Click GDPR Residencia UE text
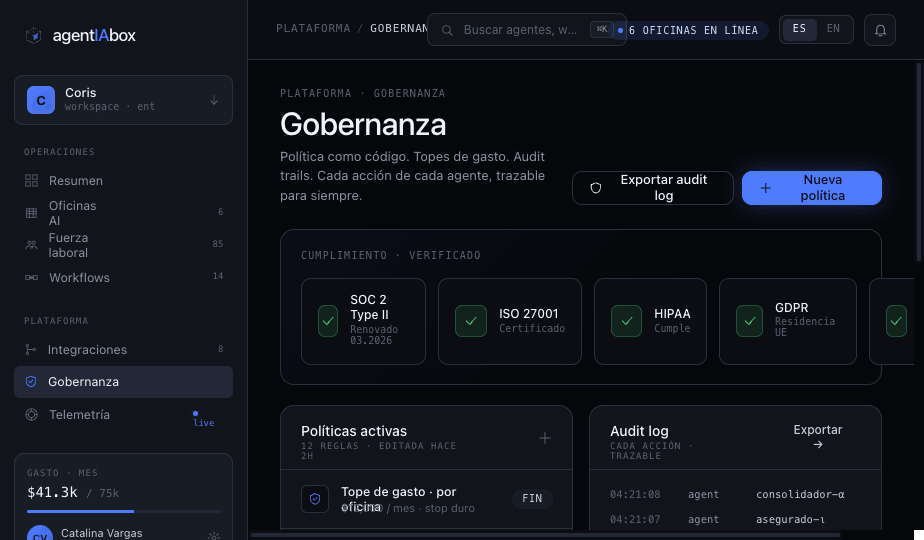Image resolution: width=924 pixels, height=540 pixels. 805,327
